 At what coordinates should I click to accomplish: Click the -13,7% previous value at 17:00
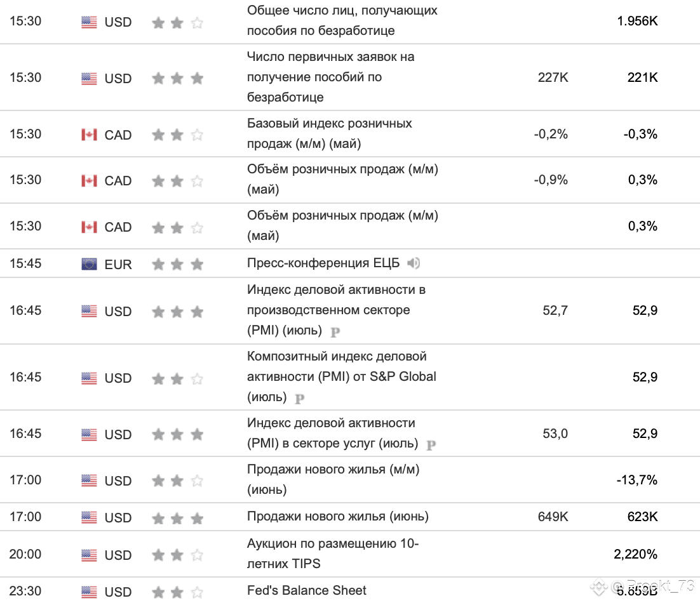636,480
